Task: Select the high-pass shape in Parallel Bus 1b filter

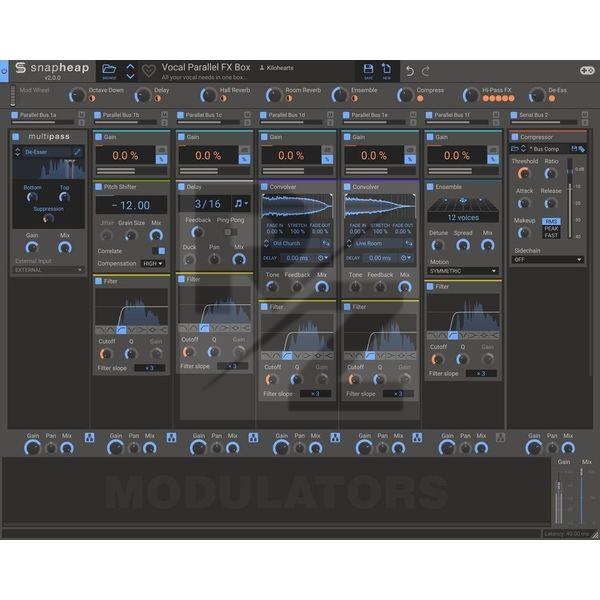Action: 121,330
